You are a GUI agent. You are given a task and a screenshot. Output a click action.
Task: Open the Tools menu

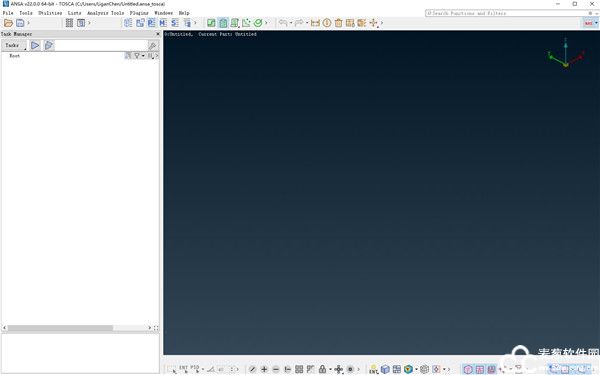(26, 13)
